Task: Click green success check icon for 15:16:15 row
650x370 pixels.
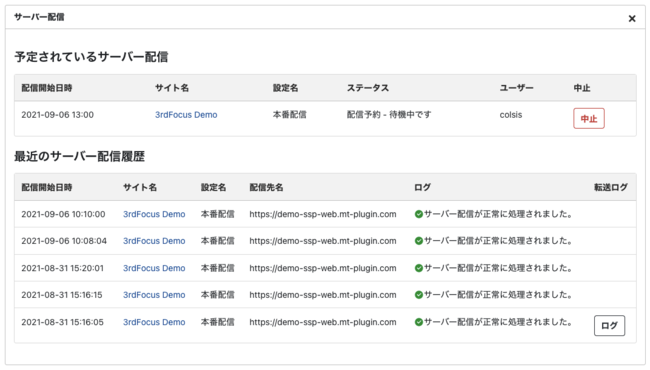Action: (419, 295)
